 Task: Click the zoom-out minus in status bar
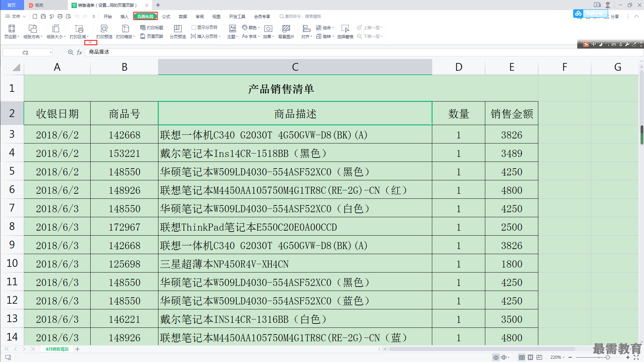tap(570, 357)
